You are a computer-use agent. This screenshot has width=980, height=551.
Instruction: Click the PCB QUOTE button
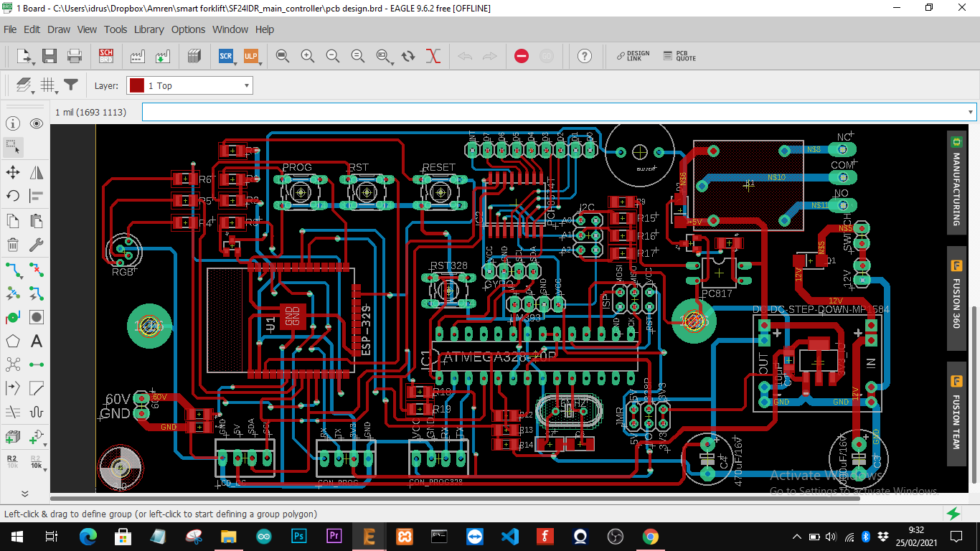[x=679, y=56]
